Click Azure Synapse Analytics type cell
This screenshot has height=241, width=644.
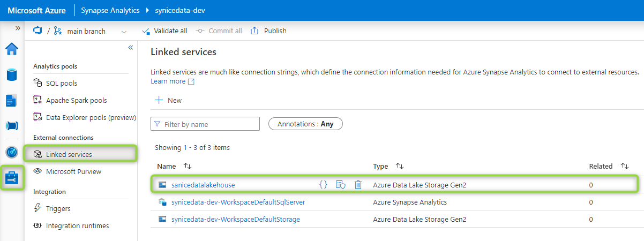pyautogui.click(x=410, y=202)
